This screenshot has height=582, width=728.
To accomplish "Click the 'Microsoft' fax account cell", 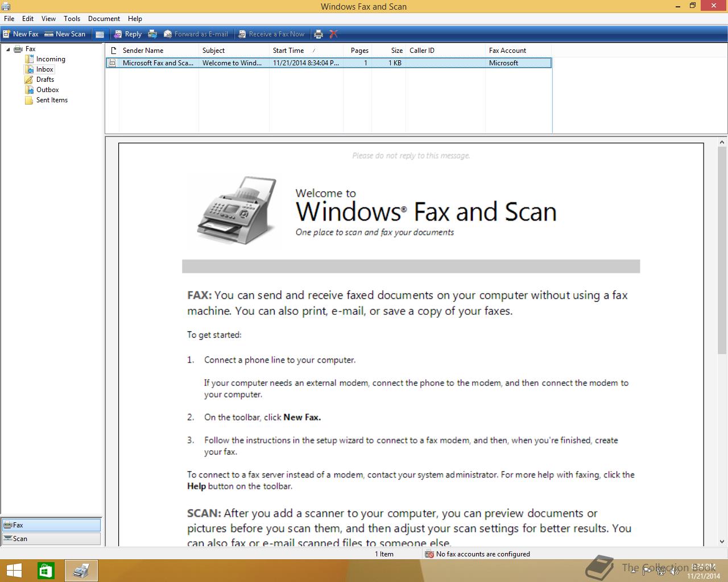I will [503, 63].
